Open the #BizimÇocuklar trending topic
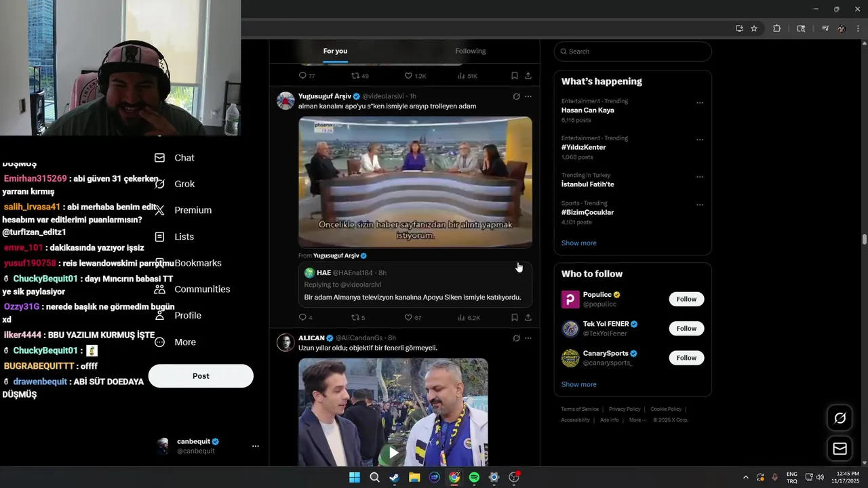 tap(588, 212)
